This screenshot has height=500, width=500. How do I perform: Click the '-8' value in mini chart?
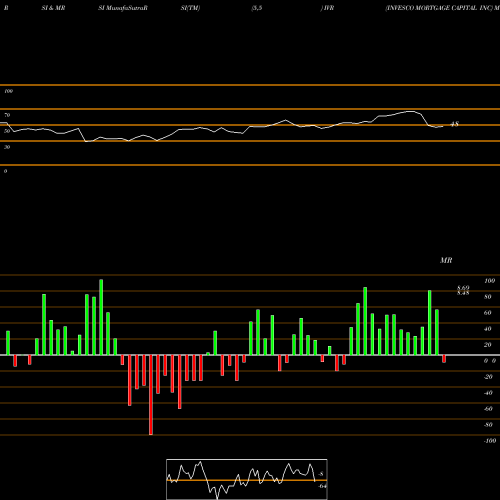[321, 474]
